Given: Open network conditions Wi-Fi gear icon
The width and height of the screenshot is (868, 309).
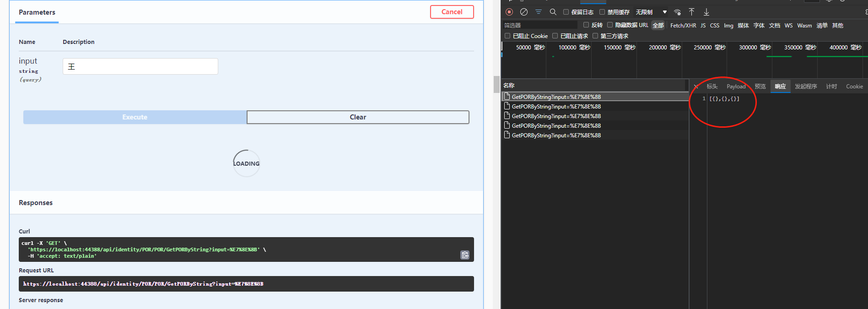Looking at the screenshot, I should 678,12.
